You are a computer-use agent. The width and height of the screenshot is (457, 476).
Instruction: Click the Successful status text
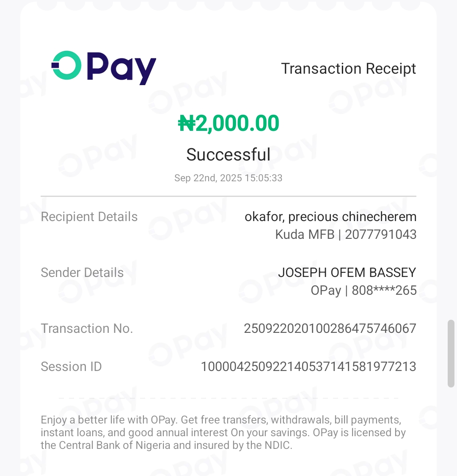[228, 155]
